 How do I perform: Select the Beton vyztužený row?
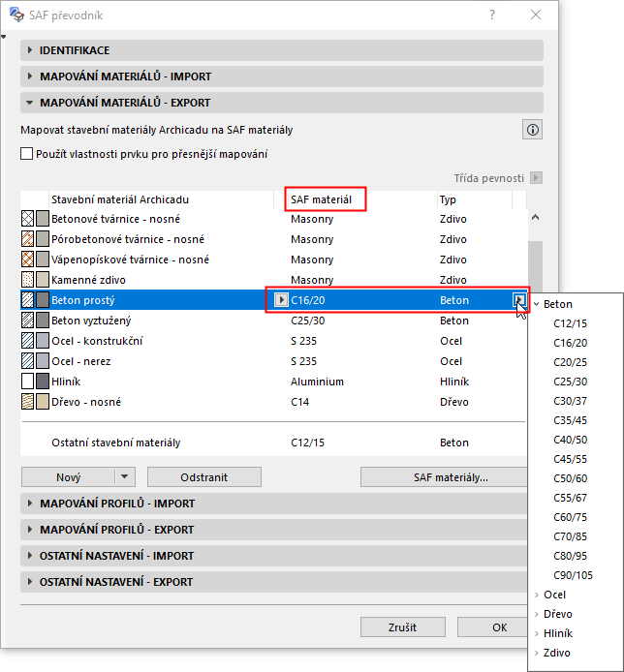click(273, 321)
